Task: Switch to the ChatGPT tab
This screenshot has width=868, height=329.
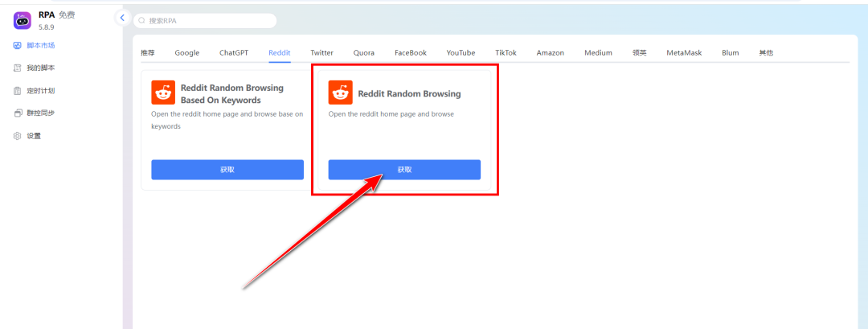Action: 234,52
